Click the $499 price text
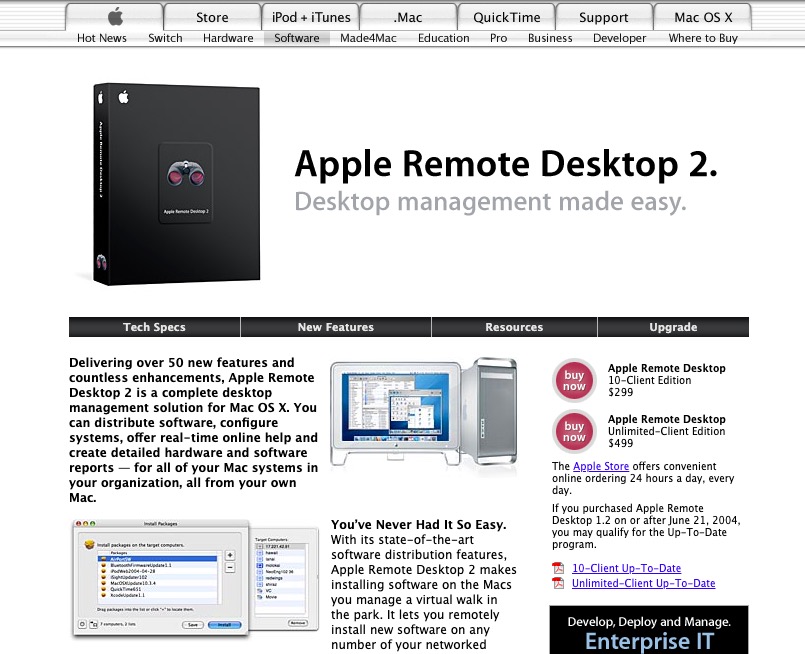 [621, 443]
